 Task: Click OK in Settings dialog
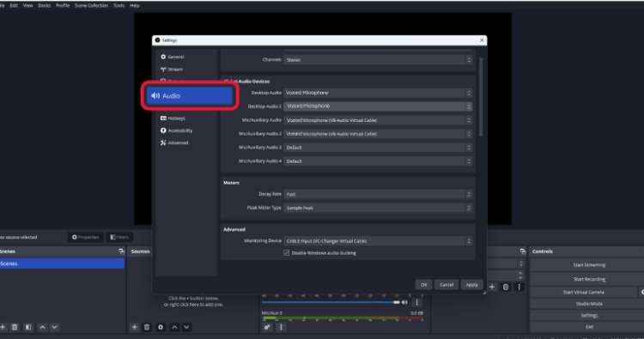point(423,284)
